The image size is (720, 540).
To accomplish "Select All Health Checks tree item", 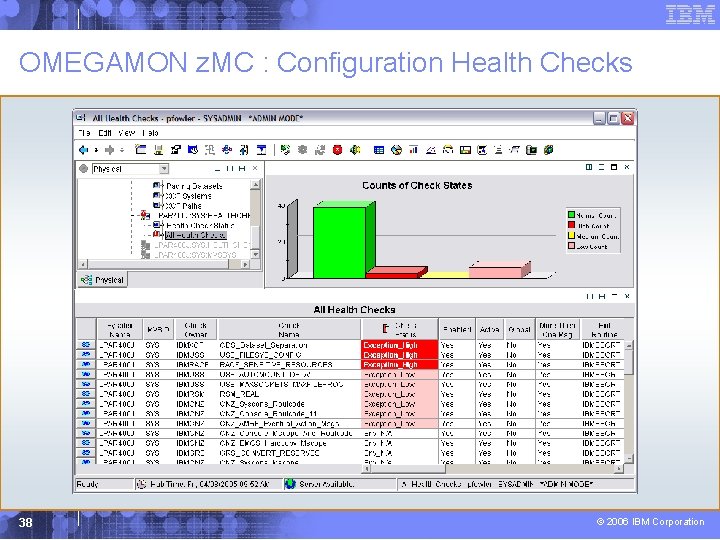I will tap(196, 235).
